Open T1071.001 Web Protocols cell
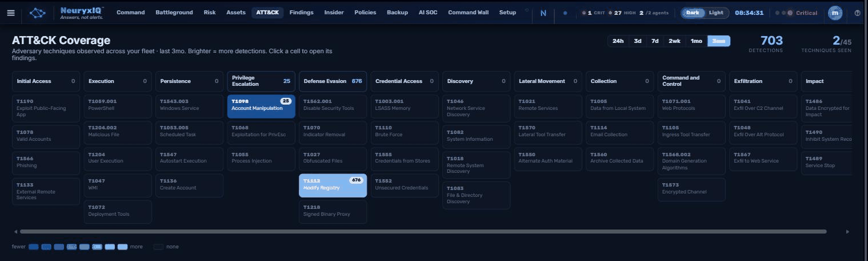This screenshot has height=261, width=868. tap(691, 106)
